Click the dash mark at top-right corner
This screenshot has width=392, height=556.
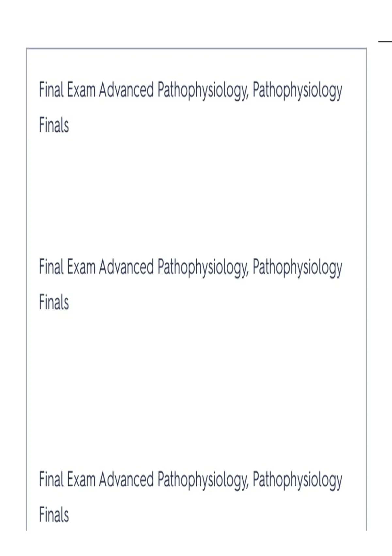[x=385, y=42]
